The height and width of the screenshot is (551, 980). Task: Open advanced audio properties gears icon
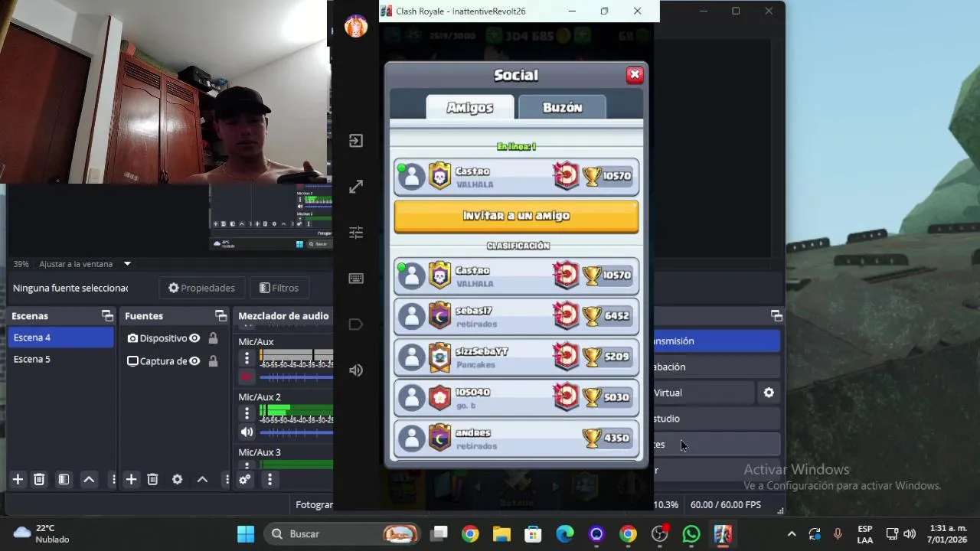pos(245,479)
